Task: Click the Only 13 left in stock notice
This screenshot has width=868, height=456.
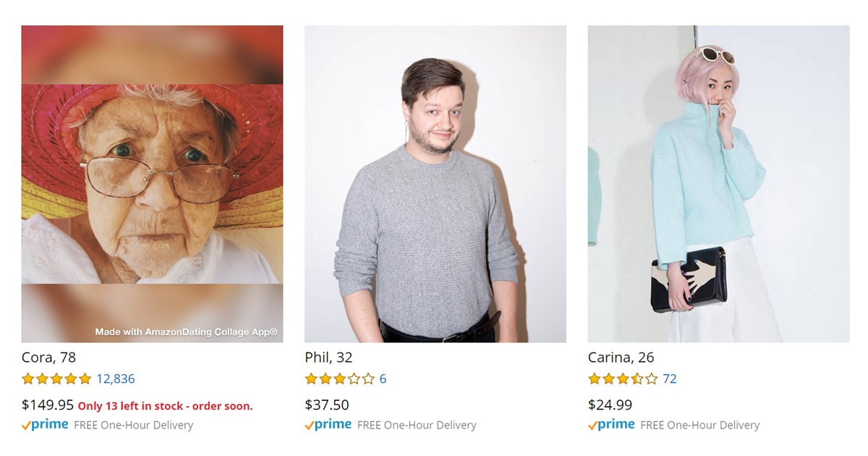Action: pos(165,406)
